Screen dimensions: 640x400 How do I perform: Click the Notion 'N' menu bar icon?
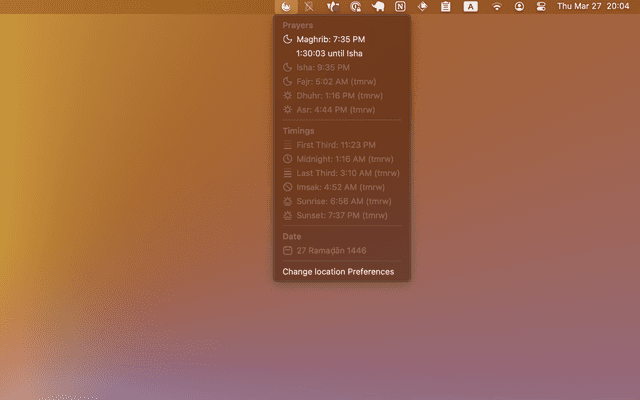point(401,7)
